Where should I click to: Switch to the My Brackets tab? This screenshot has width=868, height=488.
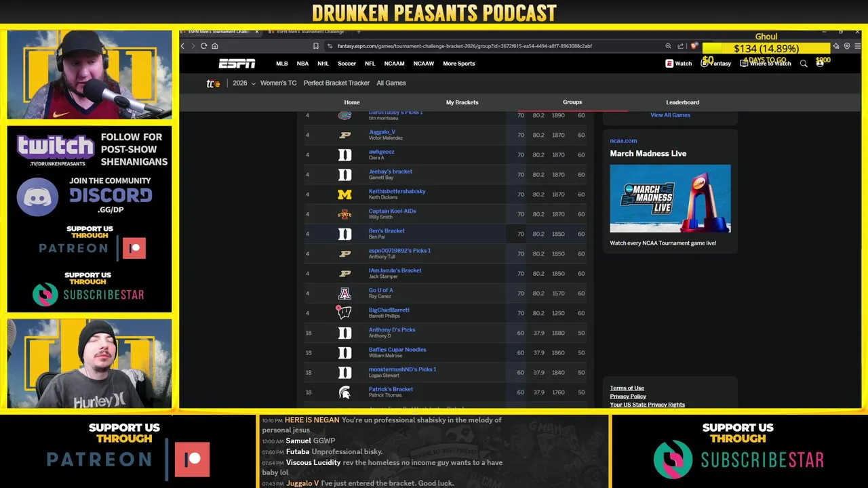(462, 102)
